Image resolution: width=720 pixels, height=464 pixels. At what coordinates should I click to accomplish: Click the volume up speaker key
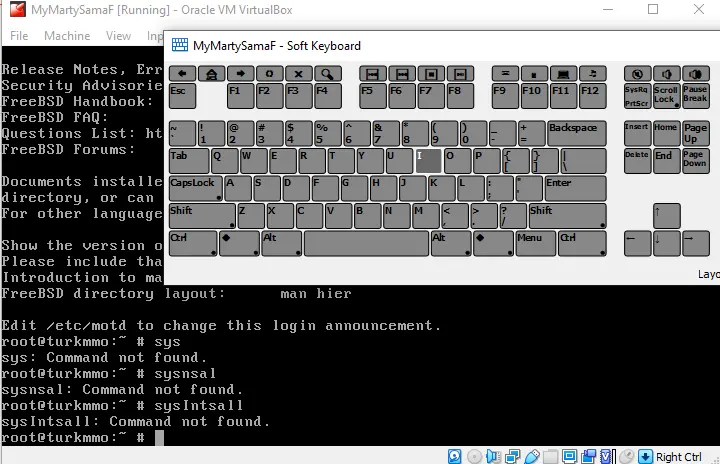click(x=696, y=74)
